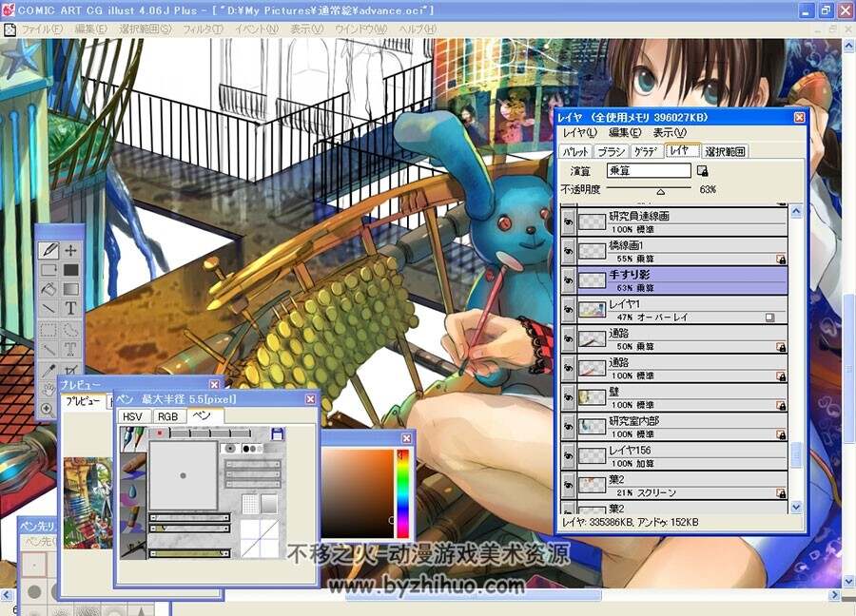This screenshot has width=856, height=616.
Task: Select the outlined Text selection tool
Action: point(71,349)
